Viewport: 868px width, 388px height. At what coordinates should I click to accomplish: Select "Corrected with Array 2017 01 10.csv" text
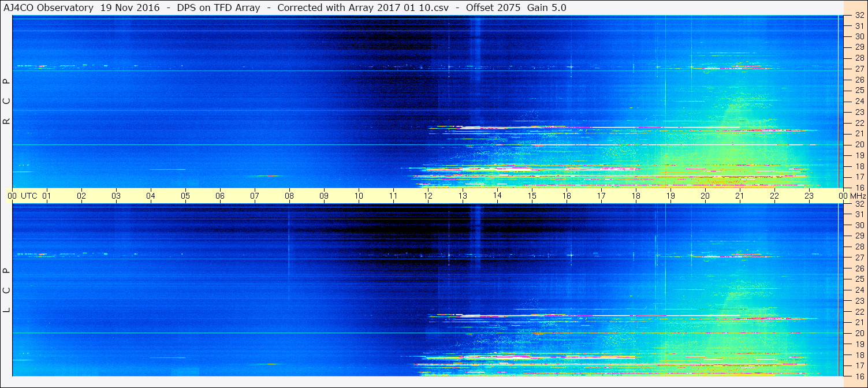[x=363, y=8]
